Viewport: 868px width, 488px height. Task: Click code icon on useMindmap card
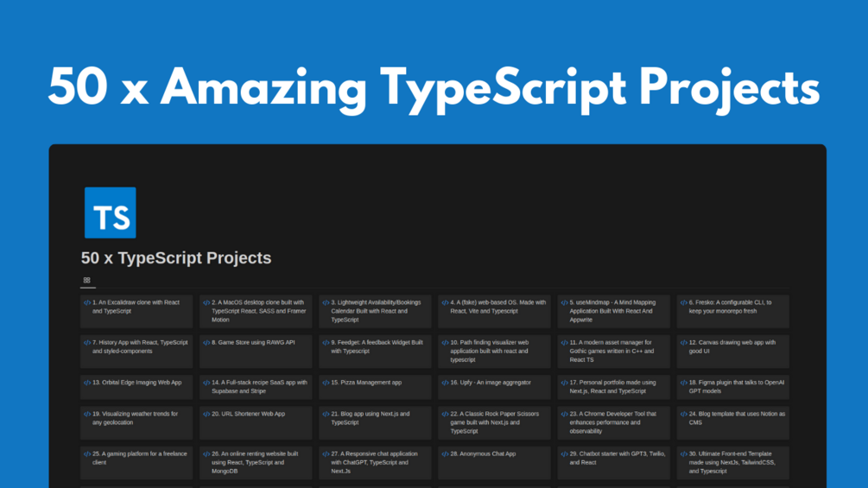(x=565, y=302)
